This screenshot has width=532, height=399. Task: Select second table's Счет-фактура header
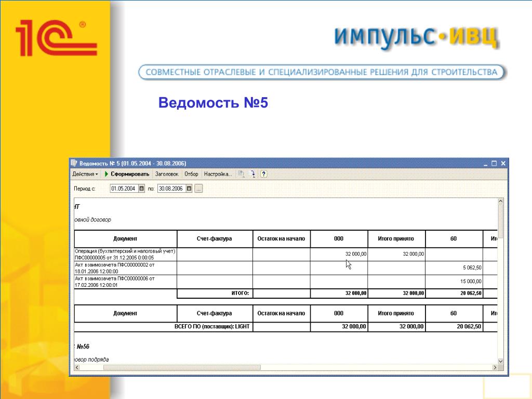[x=215, y=313]
